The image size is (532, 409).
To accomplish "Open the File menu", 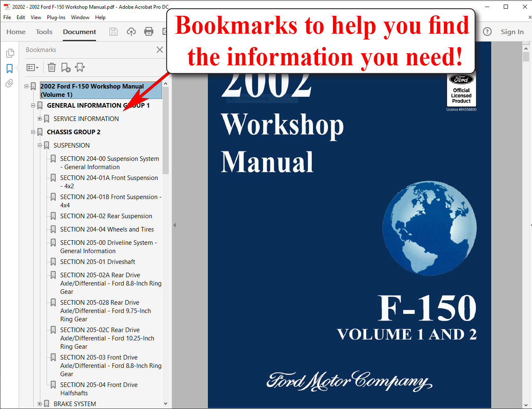I will coord(7,17).
